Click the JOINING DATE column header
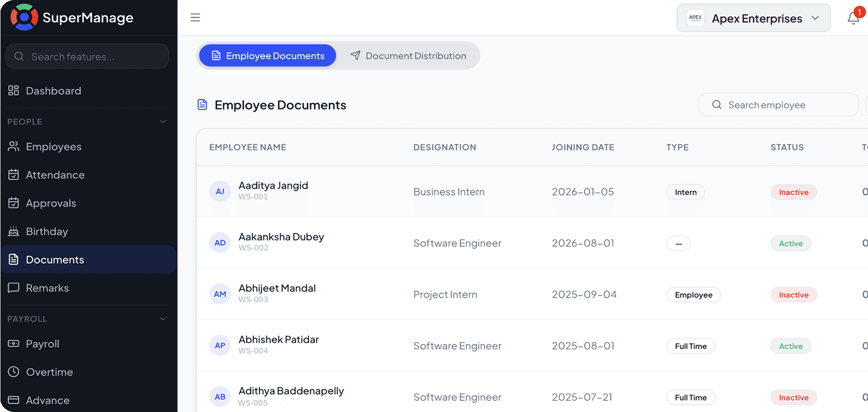The image size is (868, 412). 583,147
